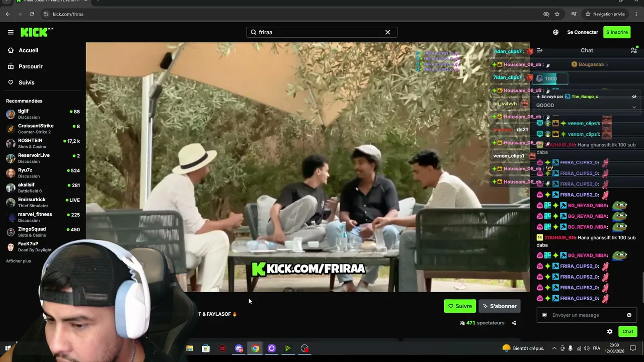Click the green play-arrow app on taskbar

pyautogui.click(x=288, y=348)
